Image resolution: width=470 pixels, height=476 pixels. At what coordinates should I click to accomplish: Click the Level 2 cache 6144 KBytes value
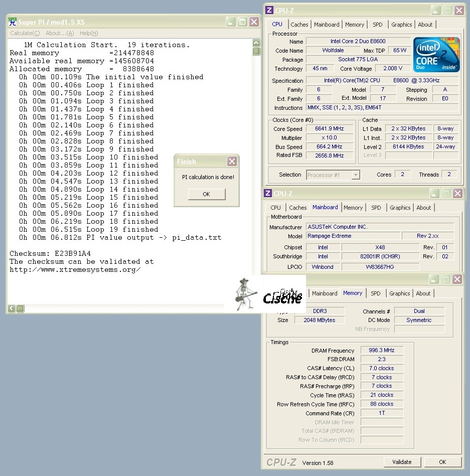point(408,146)
